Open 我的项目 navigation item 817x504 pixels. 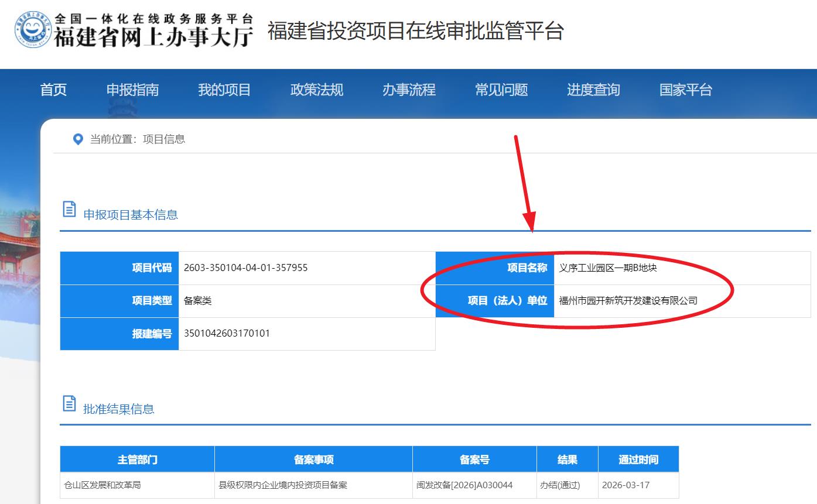point(224,90)
